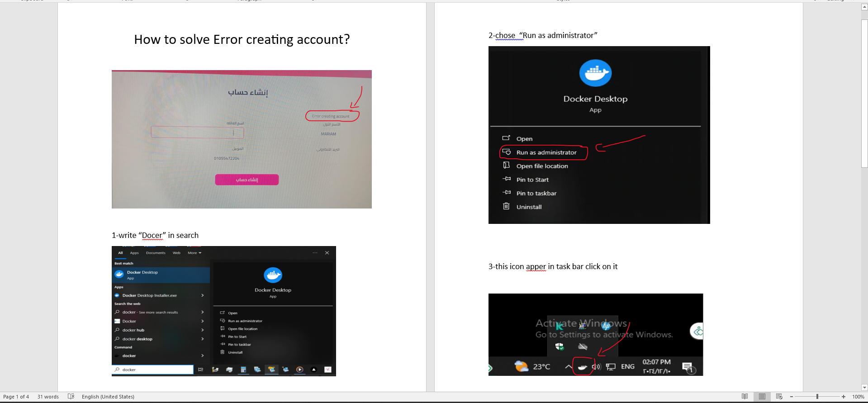The width and height of the screenshot is (868, 403).
Task: Click the misspelled word "Docer"
Action: point(152,235)
